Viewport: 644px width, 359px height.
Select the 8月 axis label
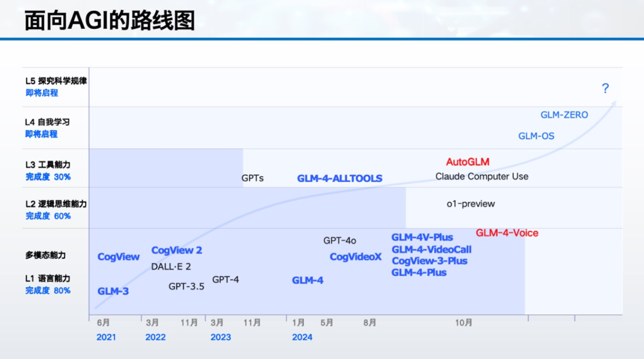[370, 322]
